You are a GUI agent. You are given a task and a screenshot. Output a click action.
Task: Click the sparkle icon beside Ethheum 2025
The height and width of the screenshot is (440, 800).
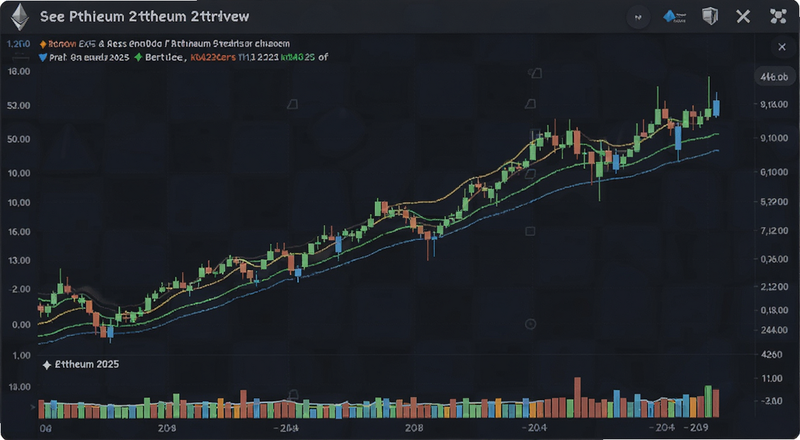[x=46, y=365]
